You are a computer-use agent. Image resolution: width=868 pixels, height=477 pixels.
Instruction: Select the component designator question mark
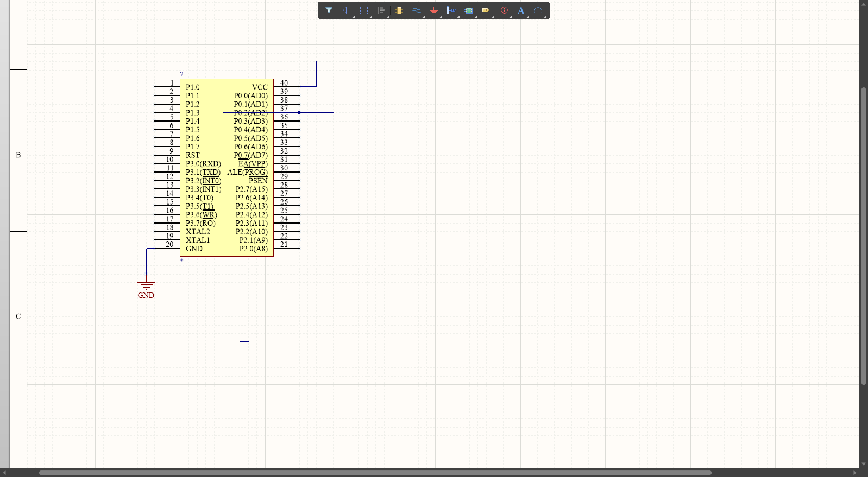click(x=181, y=74)
